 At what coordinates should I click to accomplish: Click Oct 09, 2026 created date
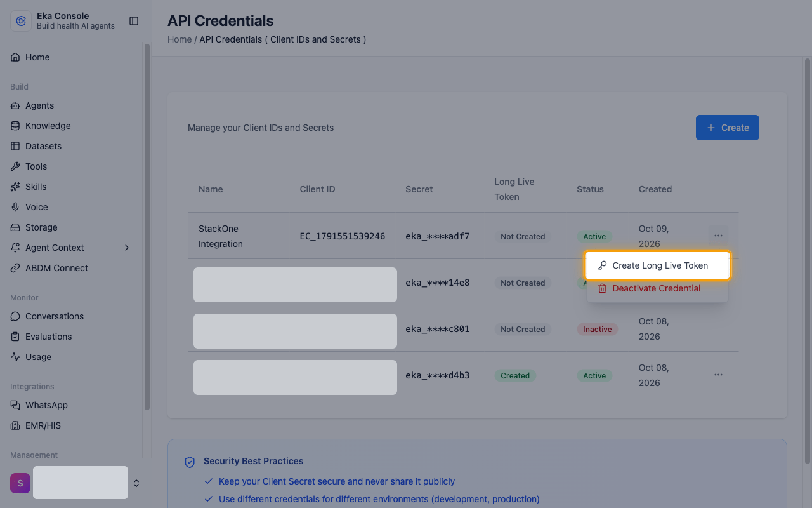[x=654, y=236]
